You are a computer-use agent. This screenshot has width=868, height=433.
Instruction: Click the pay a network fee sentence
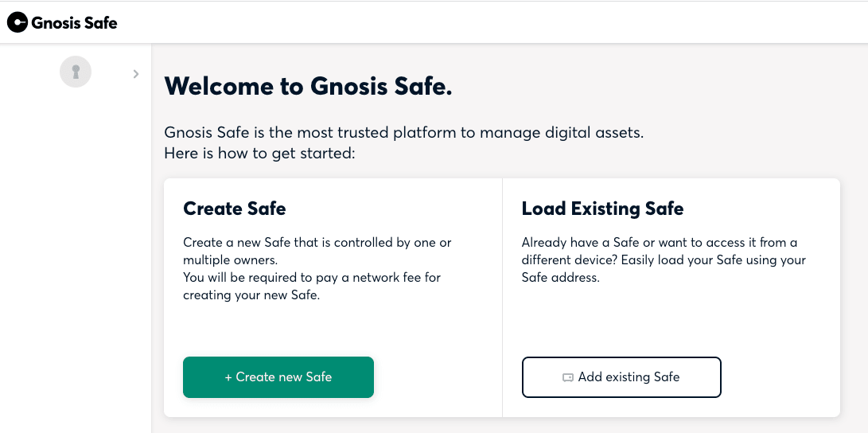(312, 286)
